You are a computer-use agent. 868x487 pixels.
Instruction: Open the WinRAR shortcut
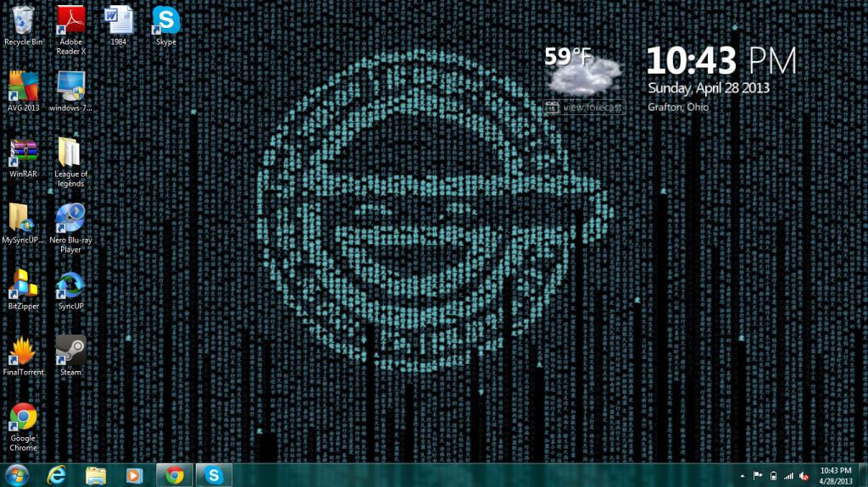coord(23,158)
